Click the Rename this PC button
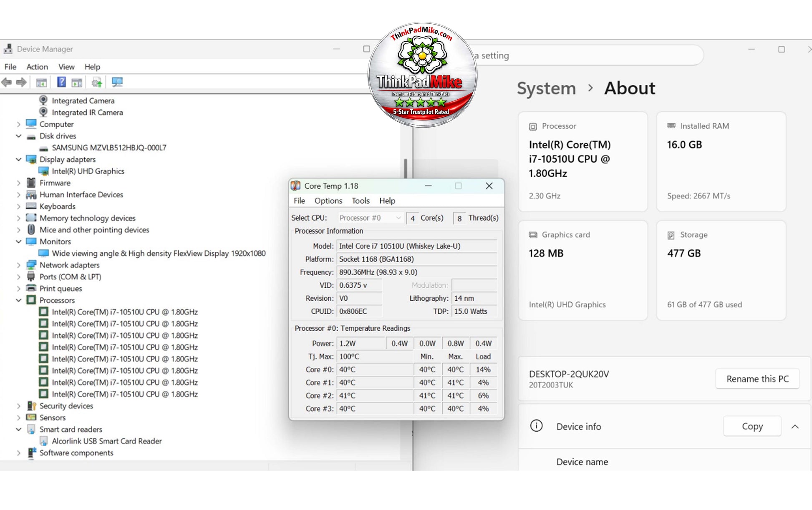 pos(757,379)
